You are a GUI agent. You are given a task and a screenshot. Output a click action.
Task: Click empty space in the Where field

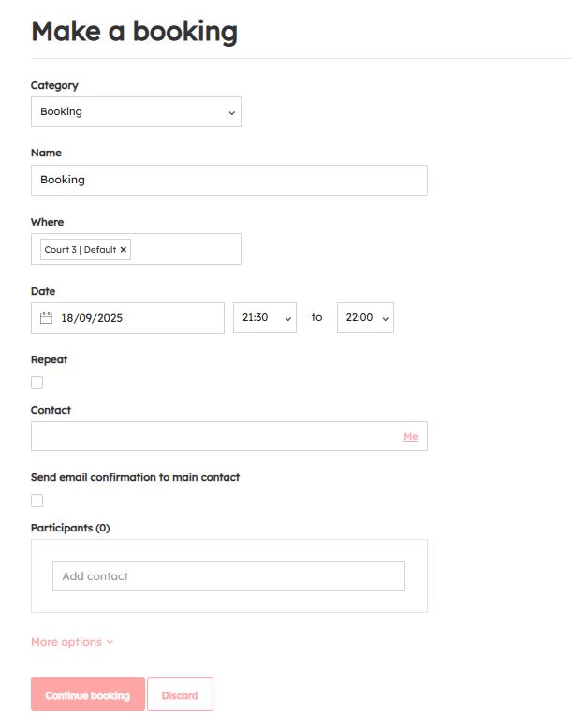185,250
